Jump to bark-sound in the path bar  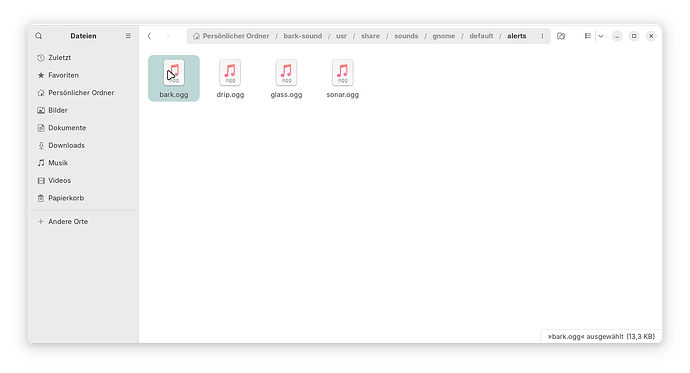(302, 36)
